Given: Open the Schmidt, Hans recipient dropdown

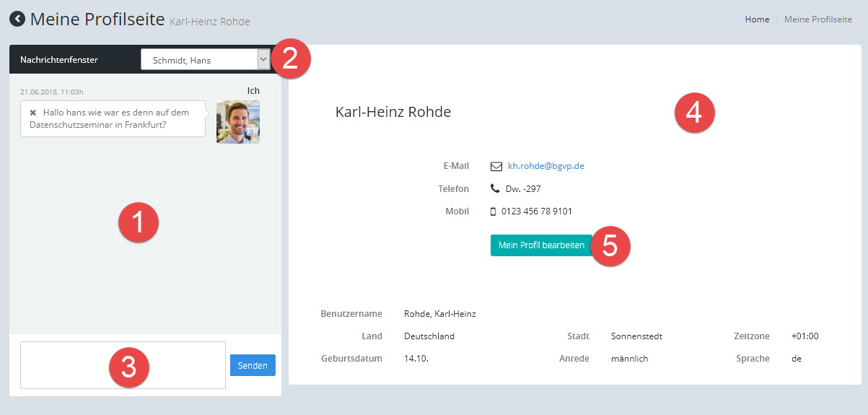Looking at the screenshot, I should coord(198,60).
